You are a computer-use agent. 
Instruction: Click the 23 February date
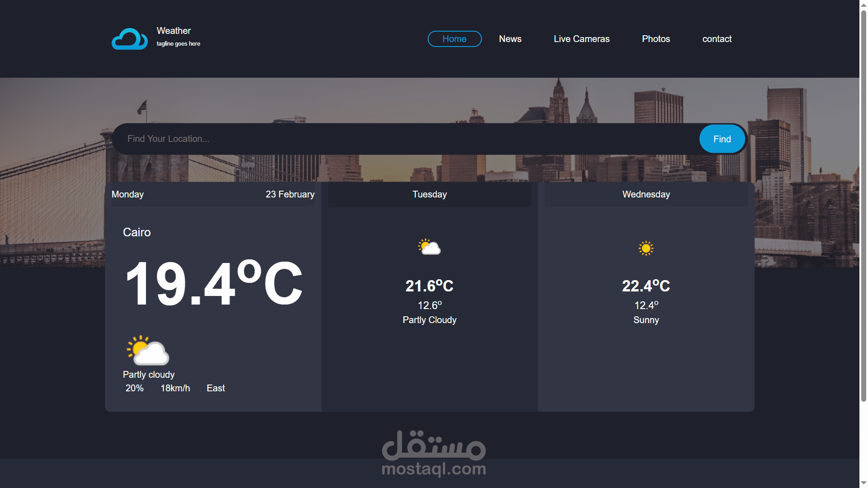290,194
